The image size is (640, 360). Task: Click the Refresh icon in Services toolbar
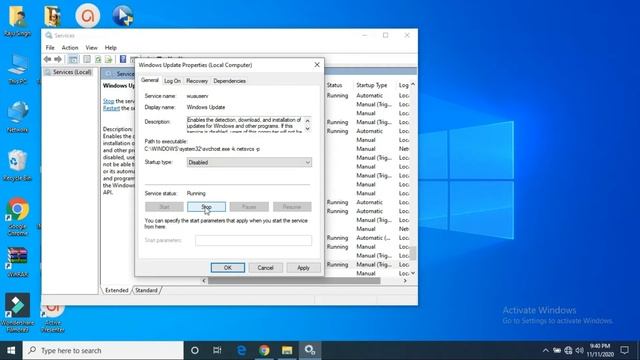pos(98,60)
